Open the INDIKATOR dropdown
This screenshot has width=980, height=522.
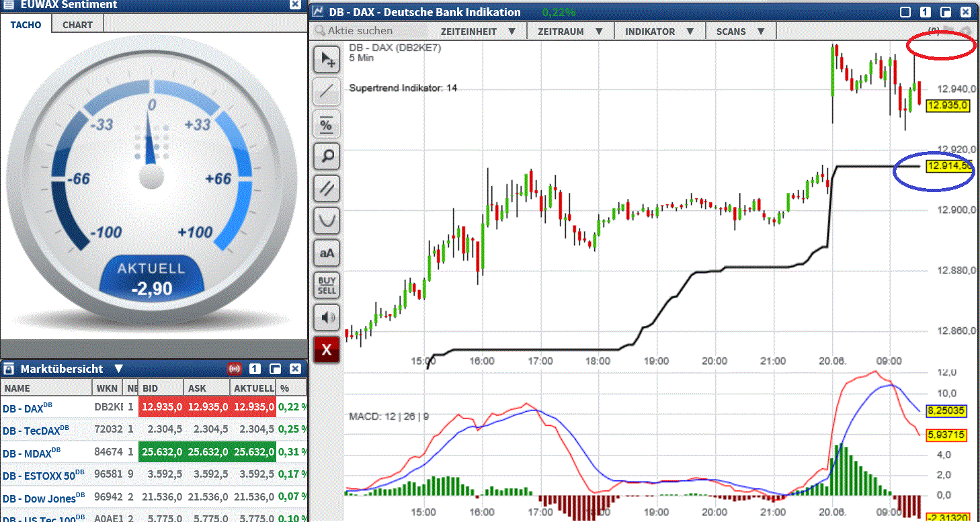pyautogui.click(x=651, y=30)
